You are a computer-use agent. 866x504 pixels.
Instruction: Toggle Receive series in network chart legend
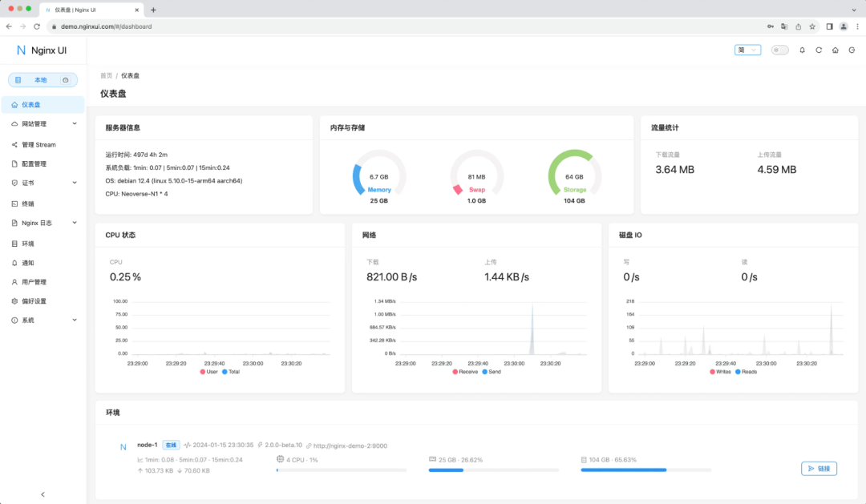coord(465,372)
